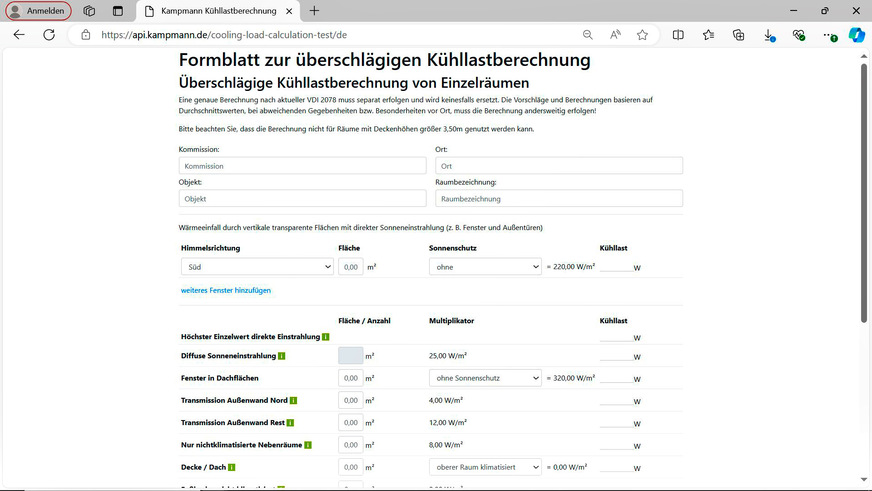Open the collections icon
The image size is (872, 491).
point(739,34)
